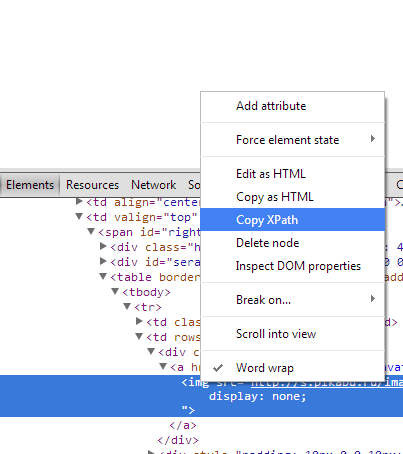The width and height of the screenshot is (403, 454).
Task: Click Edit as HTML option
Action: (292, 174)
